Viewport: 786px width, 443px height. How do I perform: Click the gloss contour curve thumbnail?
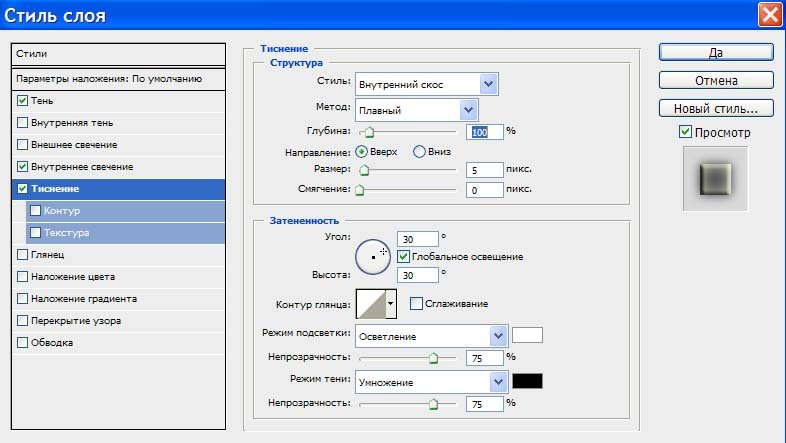[369, 303]
